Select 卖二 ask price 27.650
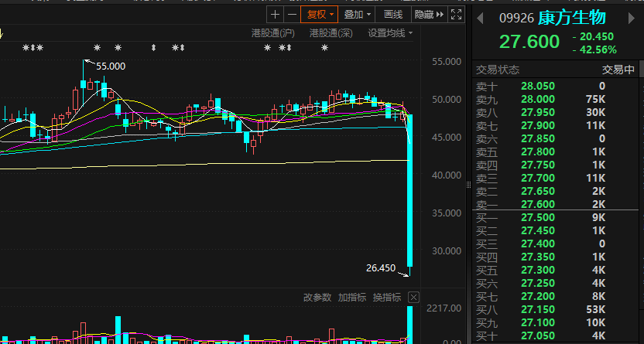The height and width of the screenshot is (344, 644). coord(538,191)
